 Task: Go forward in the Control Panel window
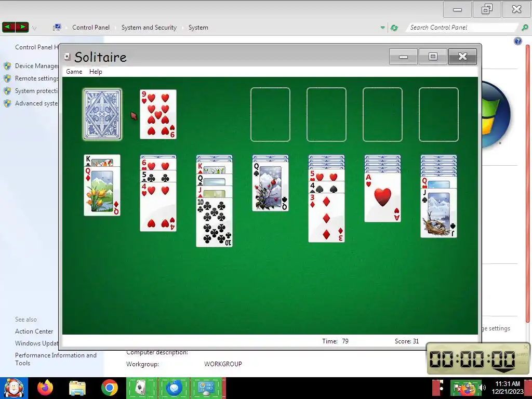click(x=22, y=27)
